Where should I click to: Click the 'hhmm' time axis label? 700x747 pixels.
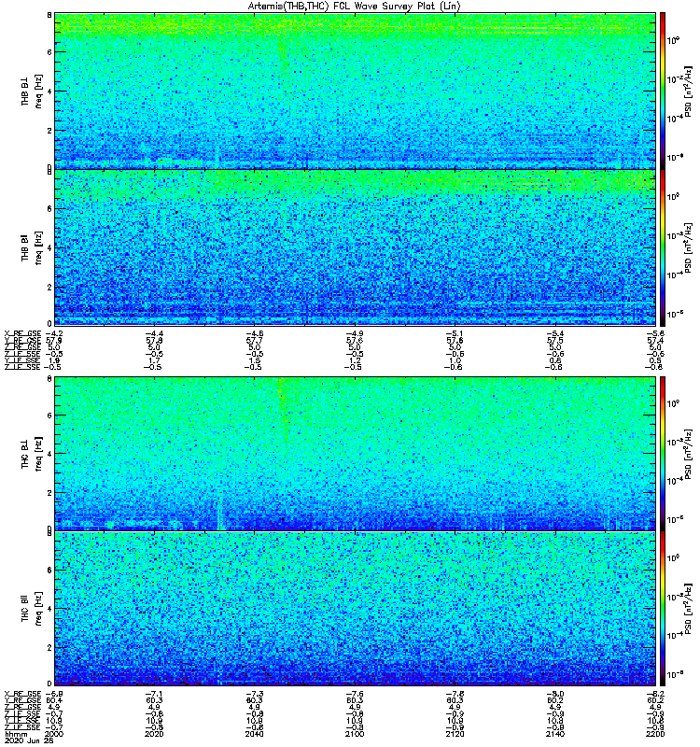(x=16, y=734)
